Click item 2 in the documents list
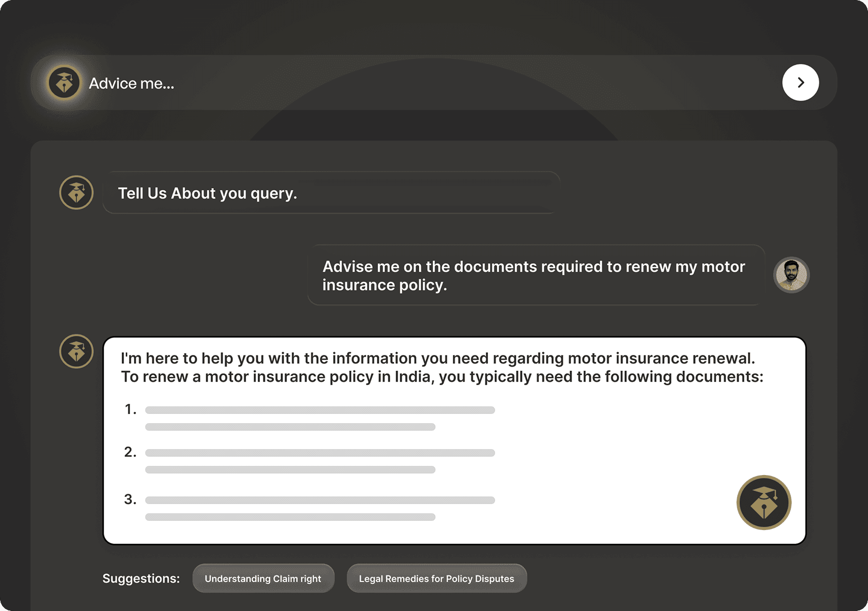The height and width of the screenshot is (611, 868). [x=320, y=452]
